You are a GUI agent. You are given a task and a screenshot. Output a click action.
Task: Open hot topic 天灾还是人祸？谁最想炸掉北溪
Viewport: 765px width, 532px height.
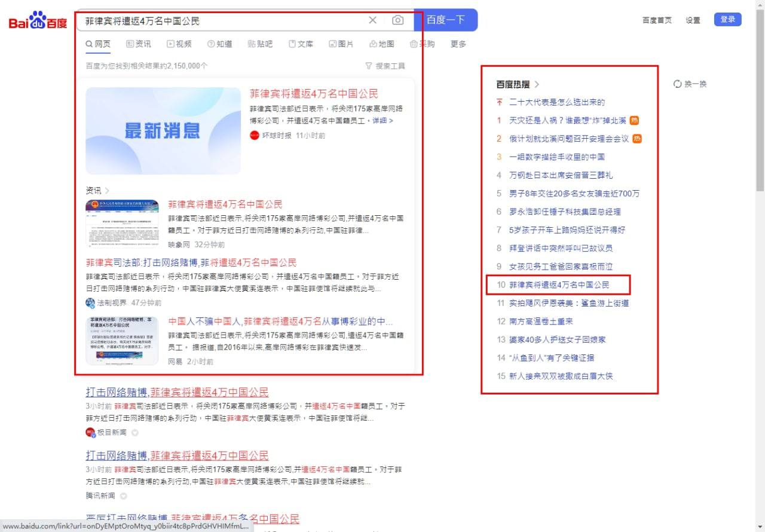coord(568,120)
